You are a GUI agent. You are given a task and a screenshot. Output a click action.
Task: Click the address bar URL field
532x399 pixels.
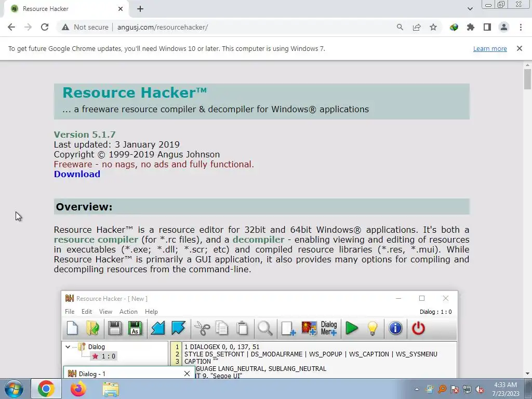click(x=163, y=27)
